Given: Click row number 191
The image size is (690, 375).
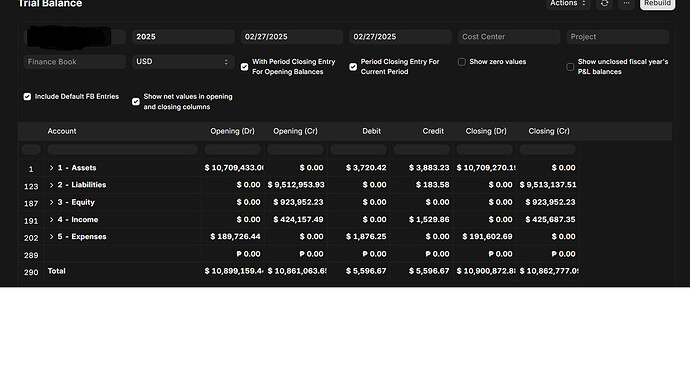Looking at the screenshot, I should [31, 221].
